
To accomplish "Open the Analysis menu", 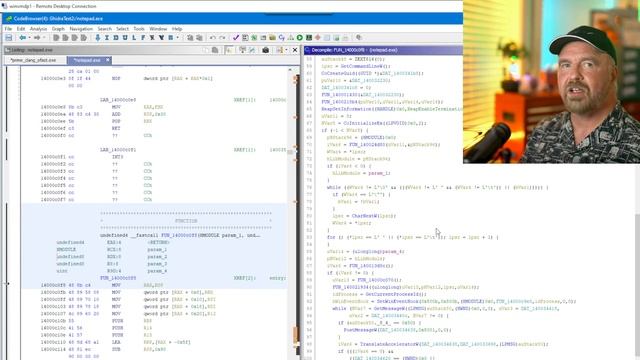I will point(38,29).
